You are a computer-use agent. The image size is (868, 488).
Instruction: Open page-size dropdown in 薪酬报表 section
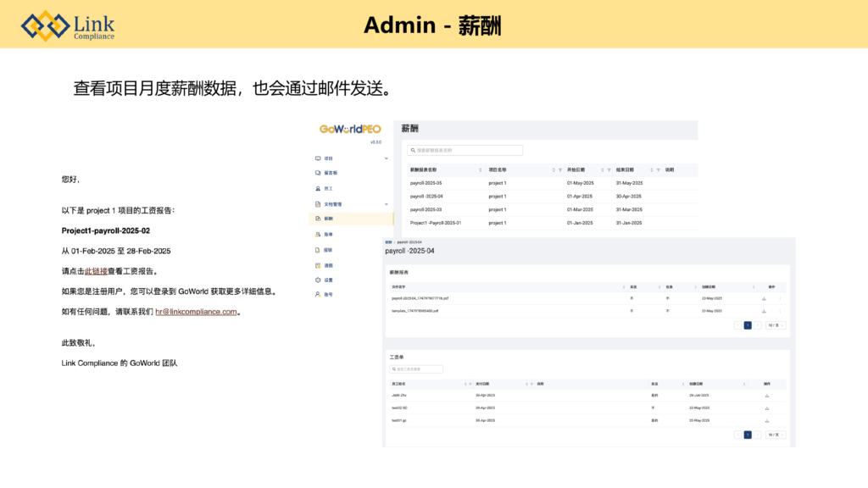775,325
